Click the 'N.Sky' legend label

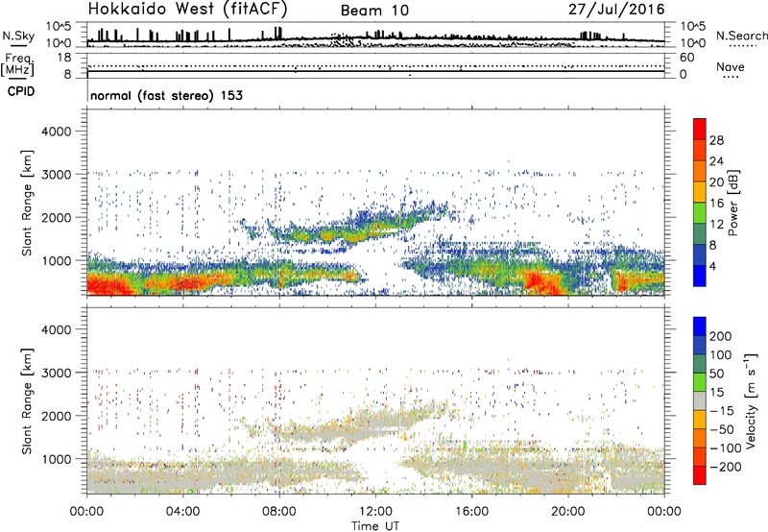pyautogui.click(x=18, y=36)
